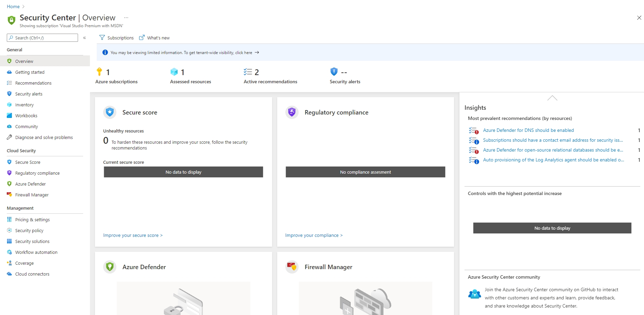Open Pricing & settings under Management
The width and height of the screenshot is (644, 315).
(33, 220)
